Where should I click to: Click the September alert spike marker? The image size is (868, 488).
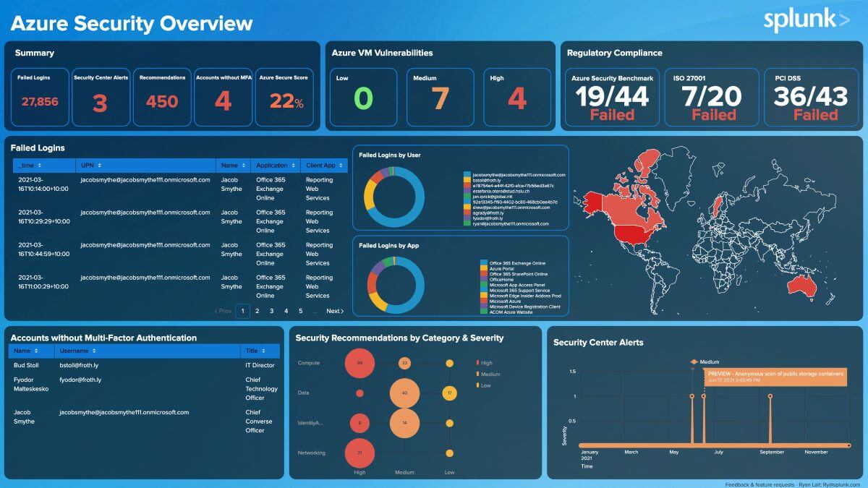point(772,398)
